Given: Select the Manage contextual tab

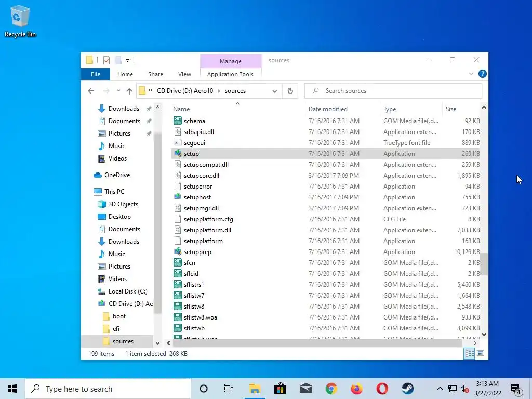Looking at the screenshot, I should click(231, 61).
